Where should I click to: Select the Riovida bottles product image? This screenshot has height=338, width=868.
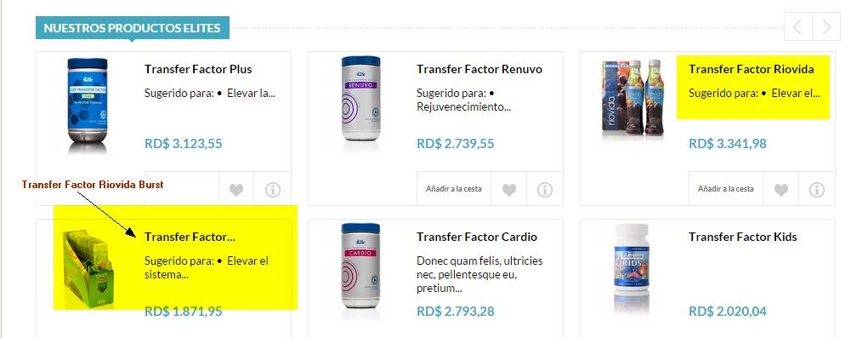pyautogui.click(x=633, y=98)
